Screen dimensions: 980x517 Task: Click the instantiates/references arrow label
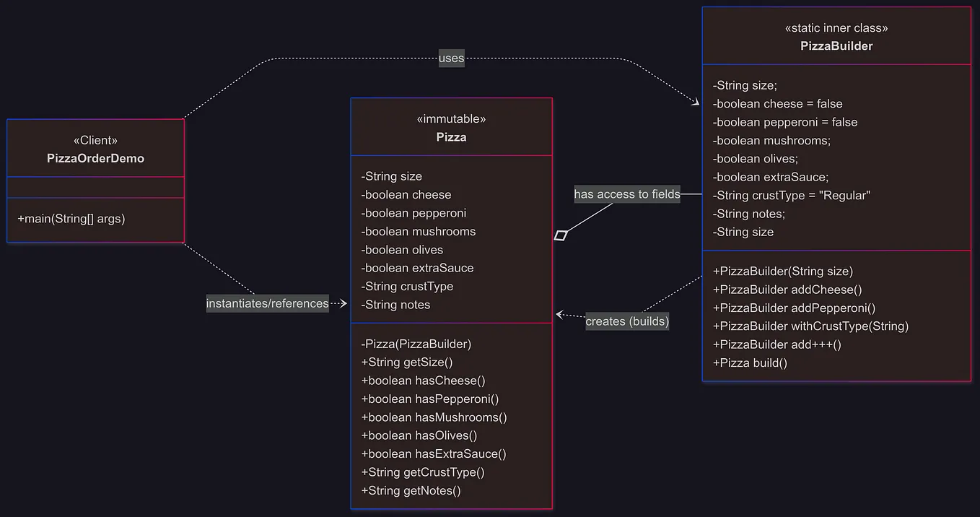tap(267, 303)
